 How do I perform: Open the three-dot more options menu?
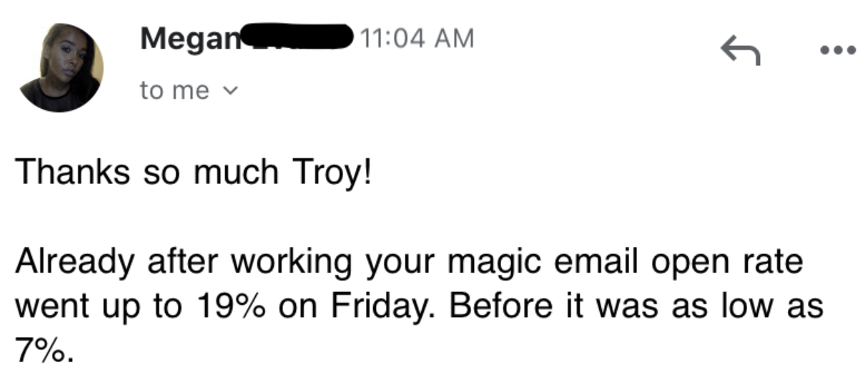click(x=837, y=51)
